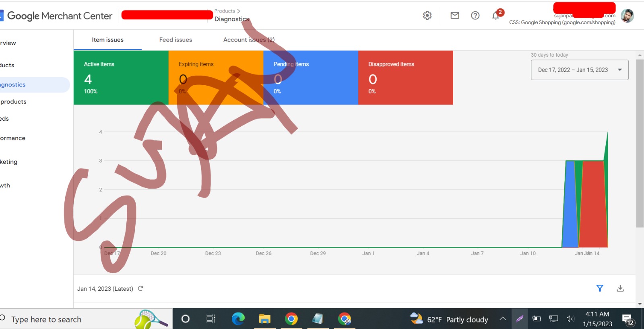Open Cortana circle in taskbar
The height and width of the screenshot is (329, 644).
[185, 319]
